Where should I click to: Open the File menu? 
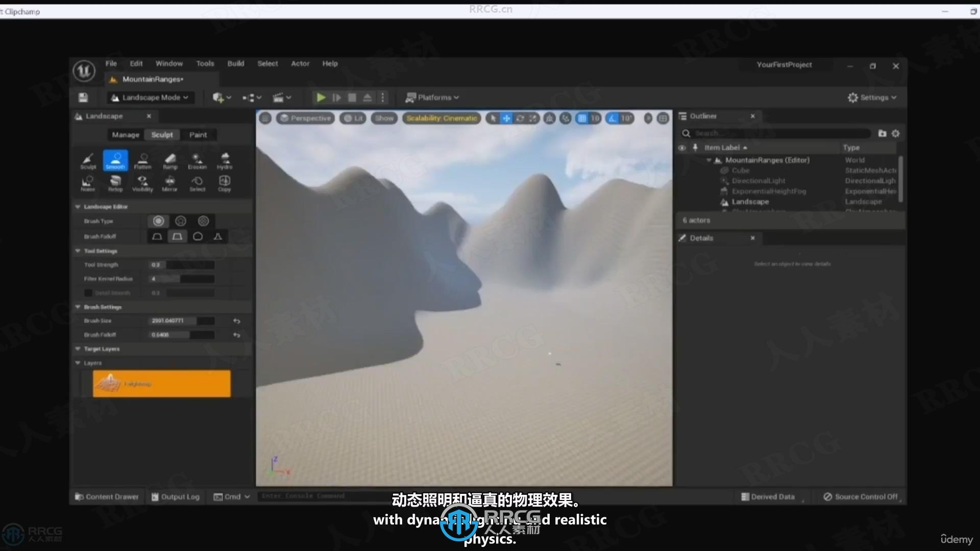(111, 64)
